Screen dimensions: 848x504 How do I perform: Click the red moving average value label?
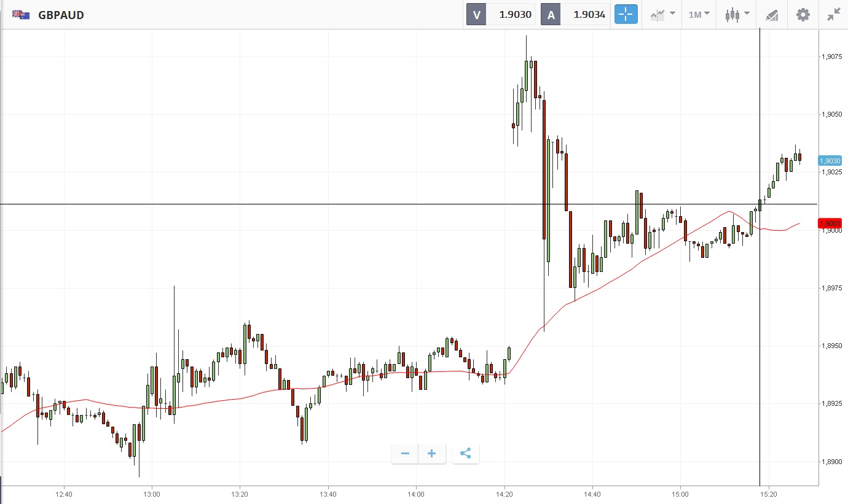(x=830, y=223)
